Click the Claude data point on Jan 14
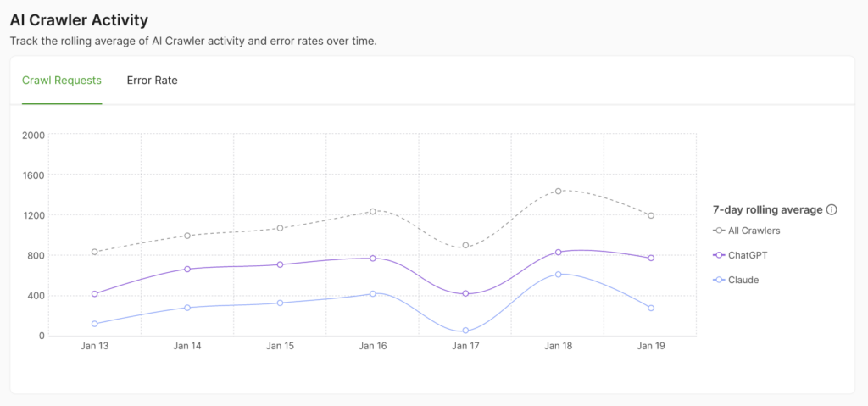 point(187,308)
